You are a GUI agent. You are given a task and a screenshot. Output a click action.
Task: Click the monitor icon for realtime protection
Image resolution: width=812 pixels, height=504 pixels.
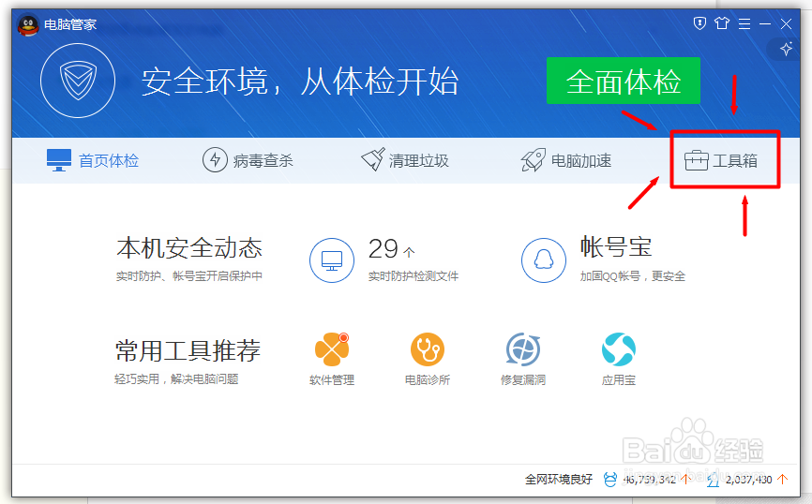332,260
